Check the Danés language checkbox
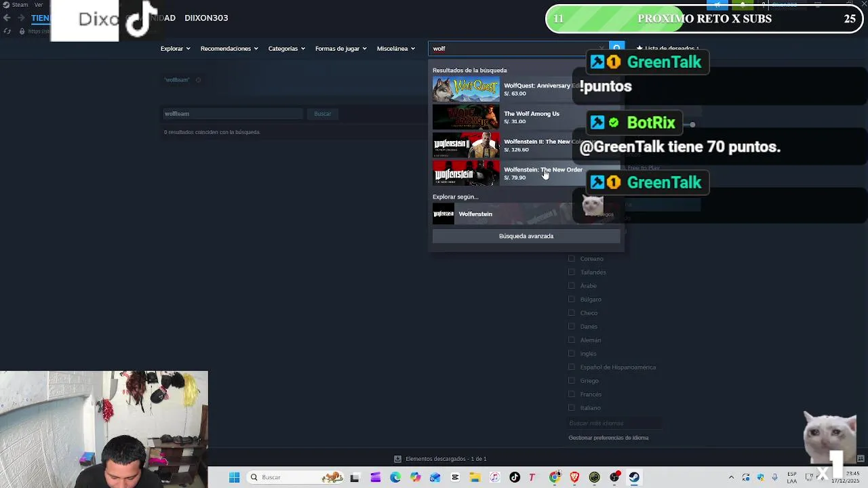 (572, 326)
